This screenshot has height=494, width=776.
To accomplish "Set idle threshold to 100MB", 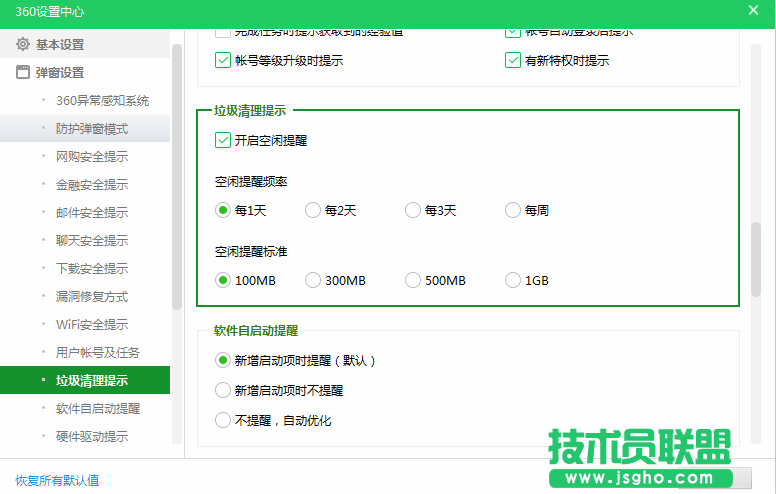I will (223, 280).
